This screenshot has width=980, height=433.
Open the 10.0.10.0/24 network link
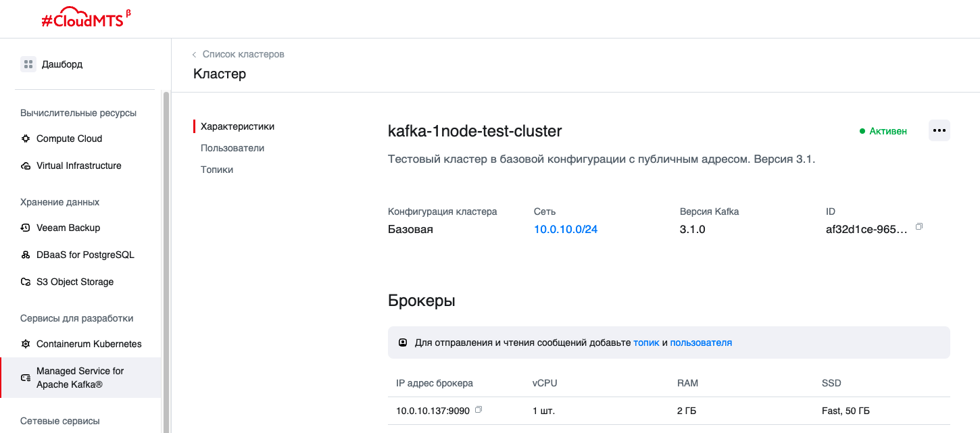pos(565,229)
